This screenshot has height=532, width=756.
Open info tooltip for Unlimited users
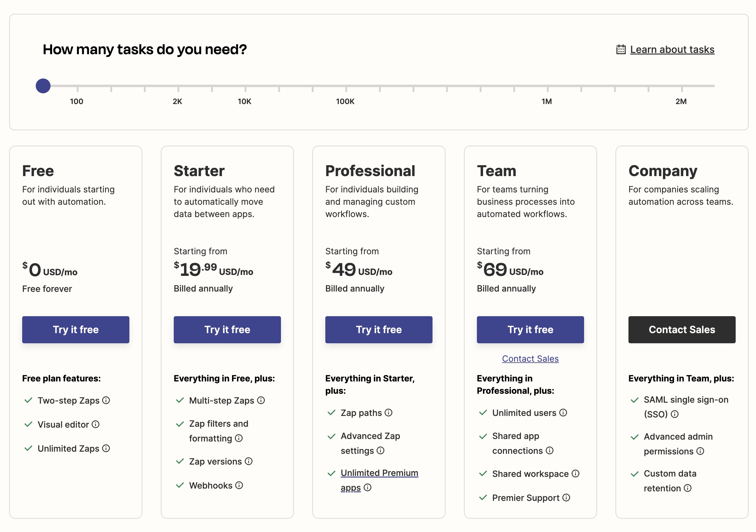point(564,413)
